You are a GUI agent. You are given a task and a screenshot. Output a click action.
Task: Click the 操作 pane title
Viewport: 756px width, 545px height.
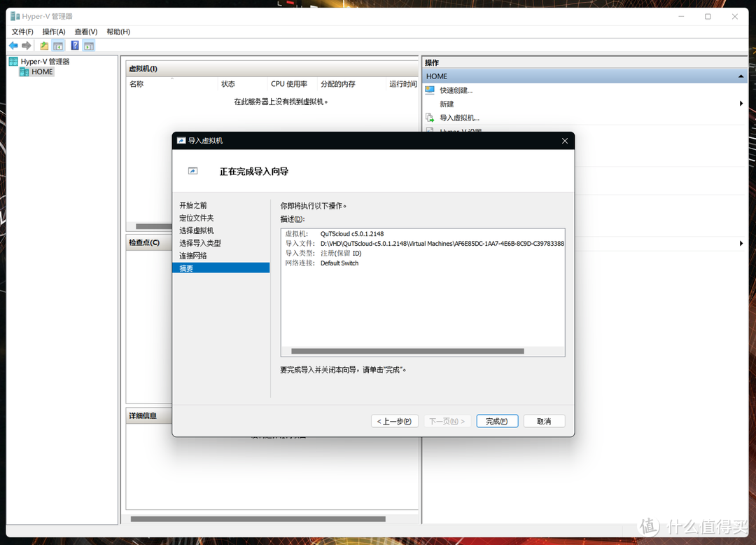(432, 63)
